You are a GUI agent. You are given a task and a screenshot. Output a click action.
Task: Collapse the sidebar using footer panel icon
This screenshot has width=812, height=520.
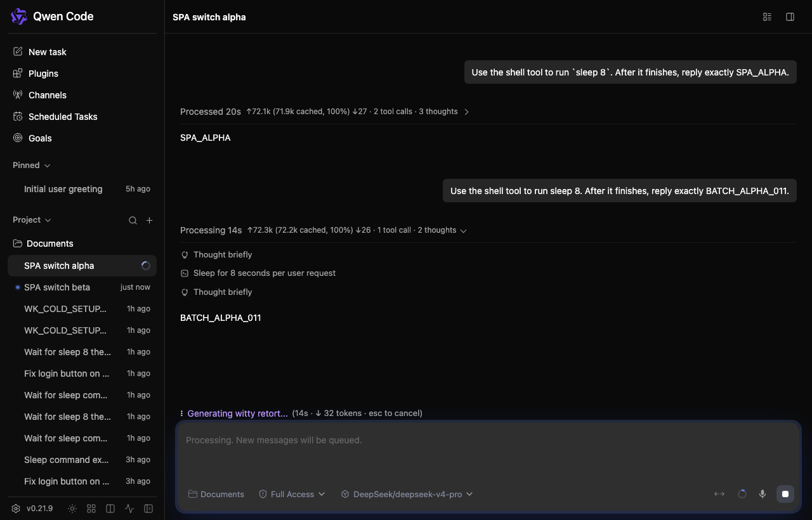[148, 509]
